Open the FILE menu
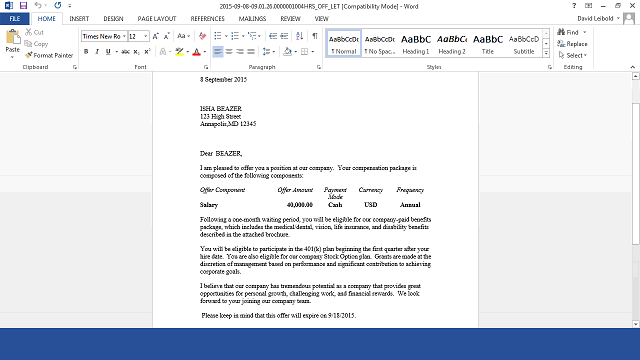This screenshot has width=640, height=360. [x=15, y=19]
